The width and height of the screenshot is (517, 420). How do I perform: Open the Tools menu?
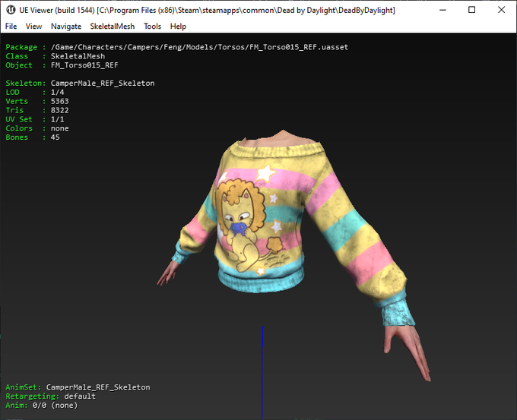point(152,27)
